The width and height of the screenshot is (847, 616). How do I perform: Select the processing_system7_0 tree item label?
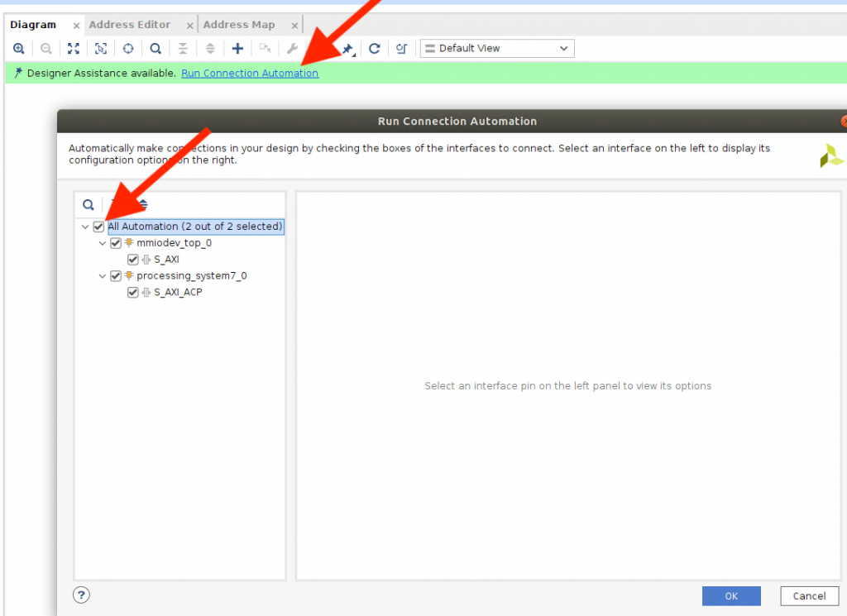coord(191,276)
